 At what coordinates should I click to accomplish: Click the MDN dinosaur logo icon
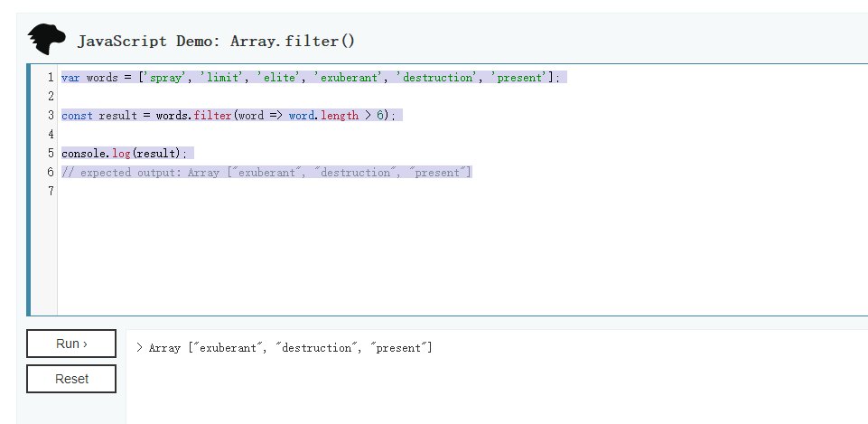(46, 40)
